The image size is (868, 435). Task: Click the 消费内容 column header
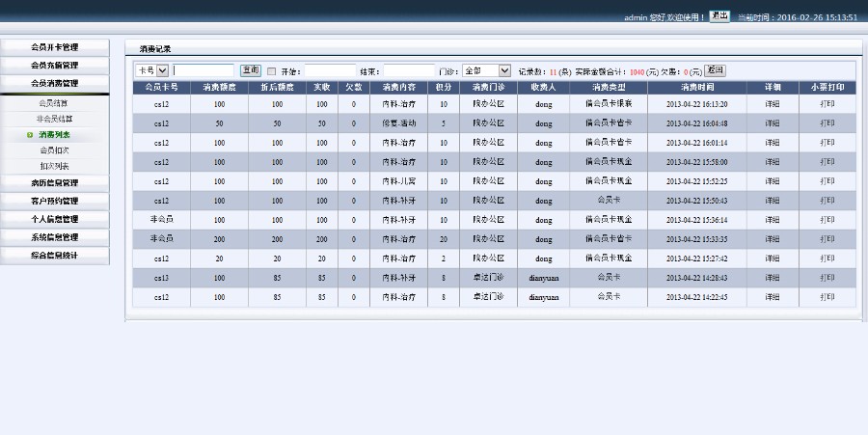pos(398,88)
